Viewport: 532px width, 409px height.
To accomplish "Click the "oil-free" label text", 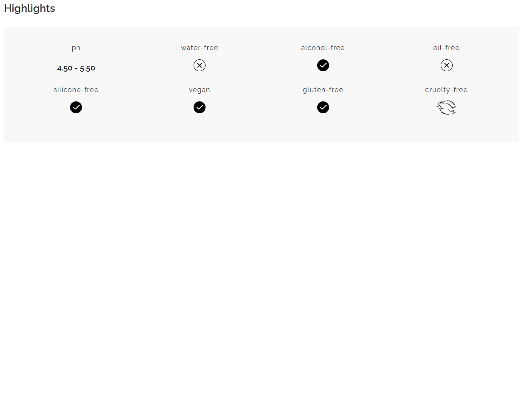I will (x=446, y=48).
